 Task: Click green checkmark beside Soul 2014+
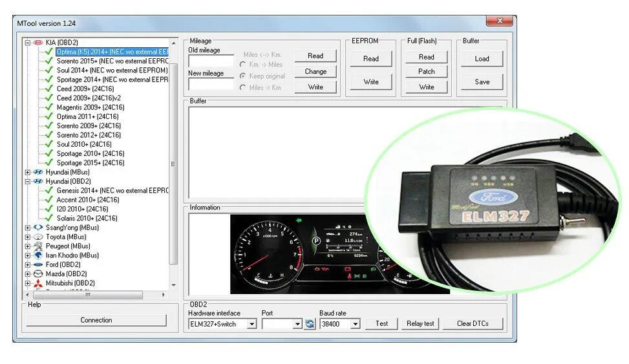pos(49,70)
